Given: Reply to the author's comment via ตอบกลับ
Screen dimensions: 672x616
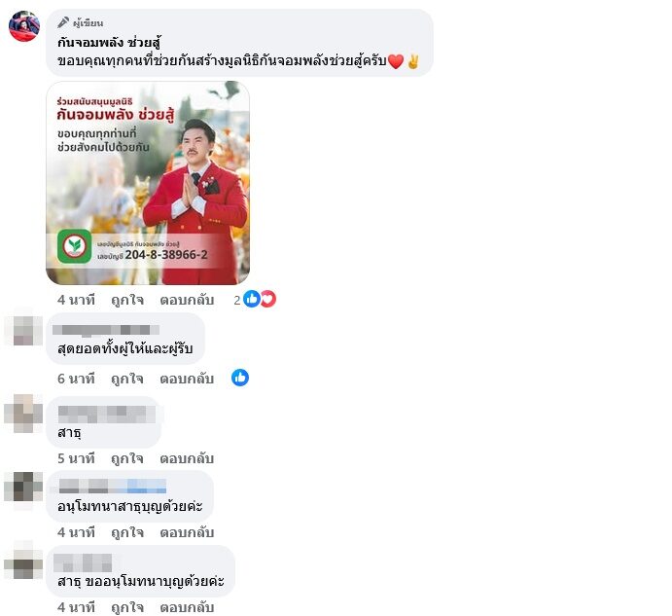Looking at the screenshot, I should (x=187, y=300).
